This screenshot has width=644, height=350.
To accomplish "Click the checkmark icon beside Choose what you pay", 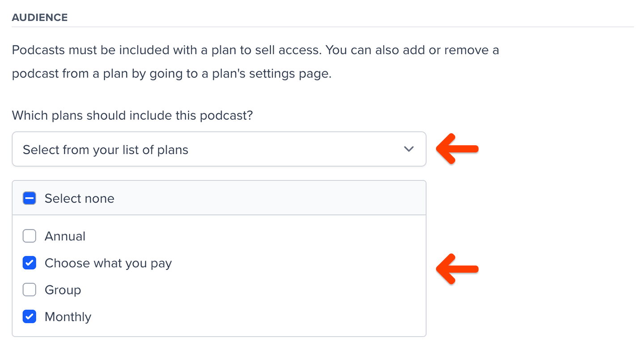I will point(29,263).
